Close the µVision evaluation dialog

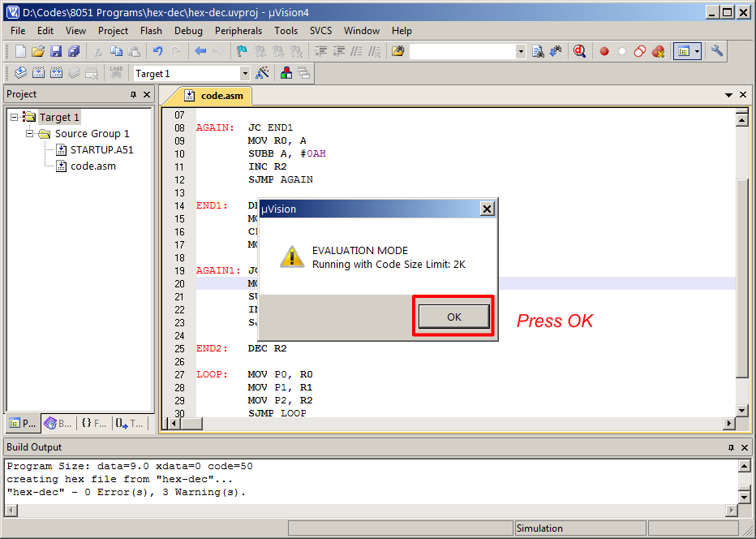[x=488, y=209]
